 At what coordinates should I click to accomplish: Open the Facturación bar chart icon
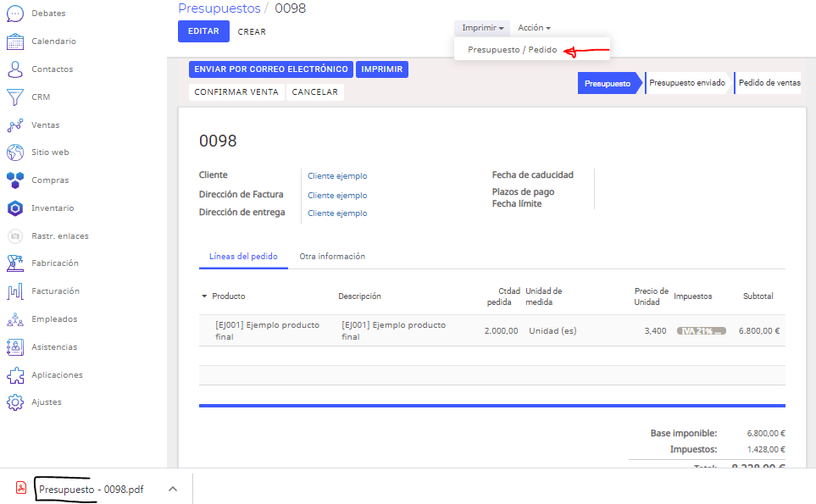point(15,291)
